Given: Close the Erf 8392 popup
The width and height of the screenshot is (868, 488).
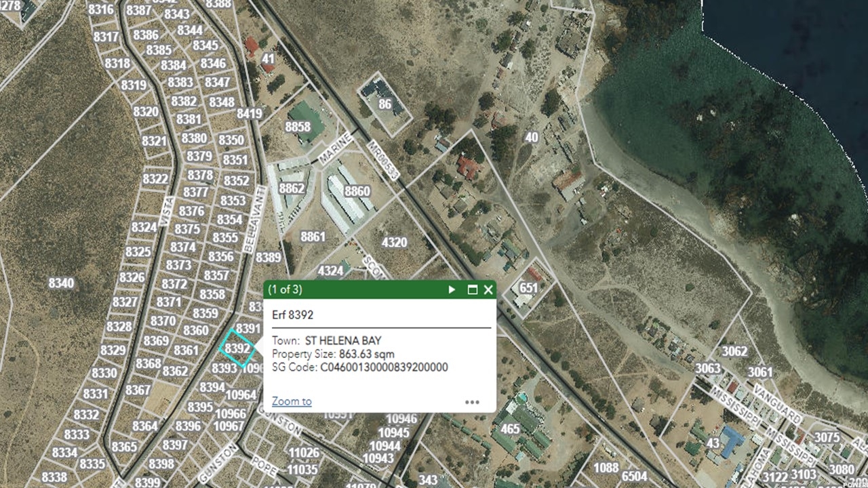Looking at the screenshot, I should click(488, 290).
